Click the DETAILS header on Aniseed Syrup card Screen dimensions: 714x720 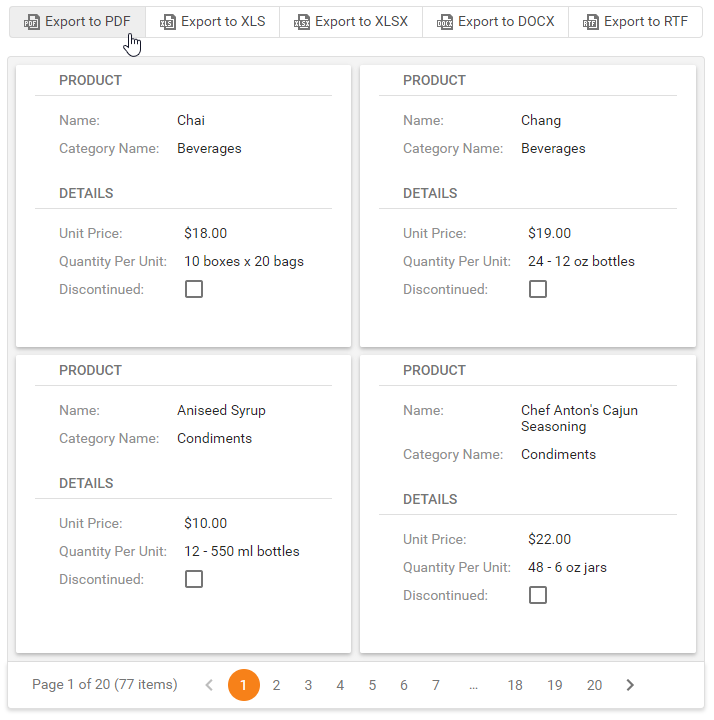(x=86, y=483)
